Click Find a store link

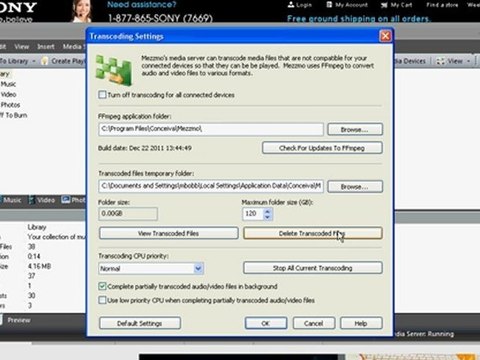tap(442, 5)
